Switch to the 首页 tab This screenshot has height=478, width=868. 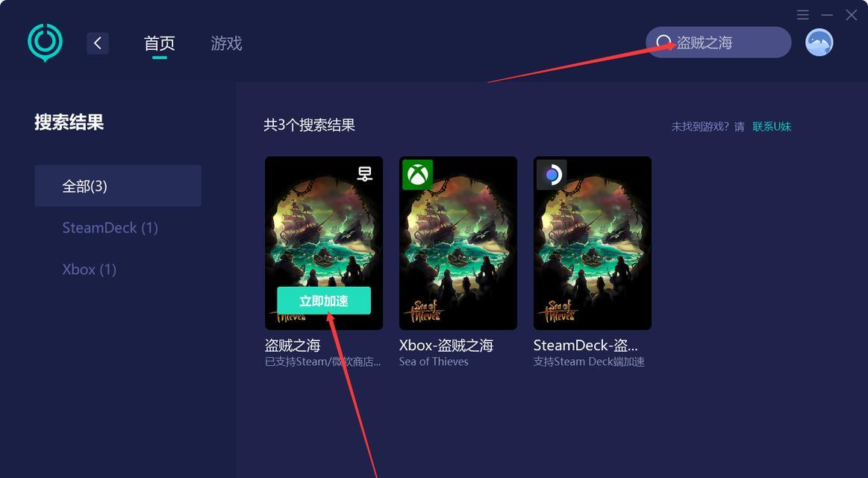click(160, 43)
